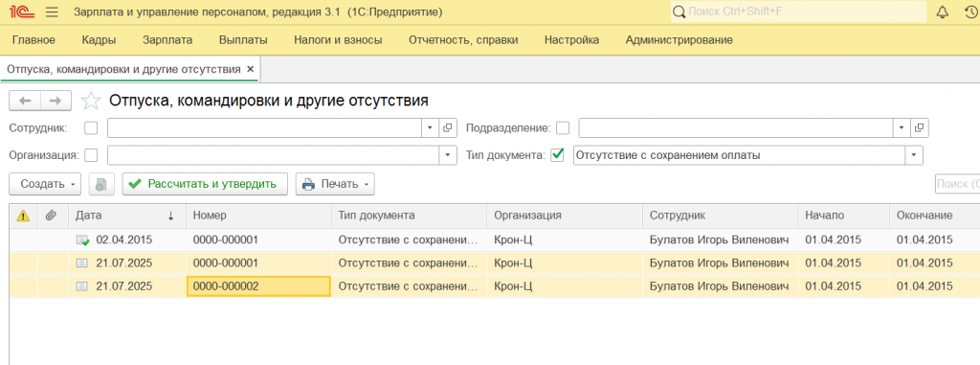
Task: Click the 1C logo icon
Action: (22, 11)
